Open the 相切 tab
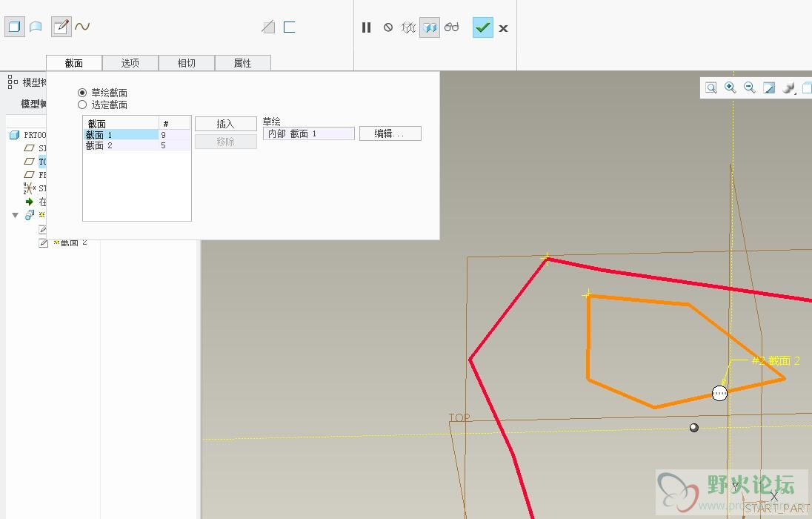 tap(187, 63)
